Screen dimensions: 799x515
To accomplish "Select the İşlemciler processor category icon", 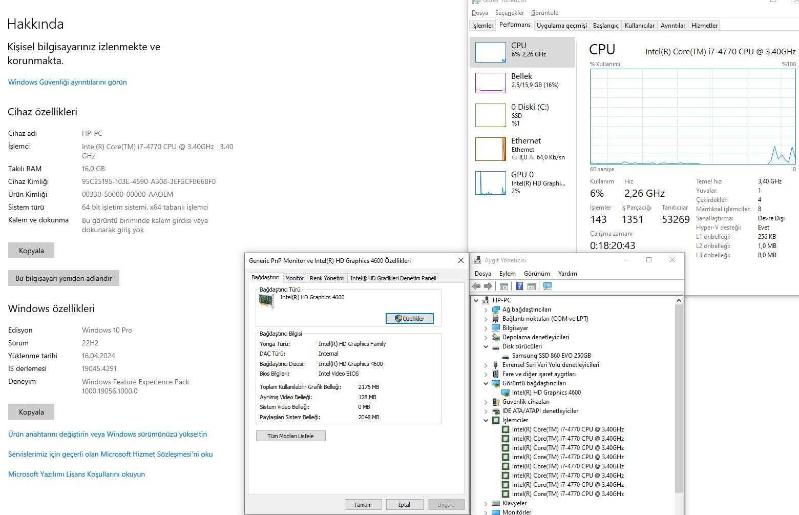I will coord(496,420).
